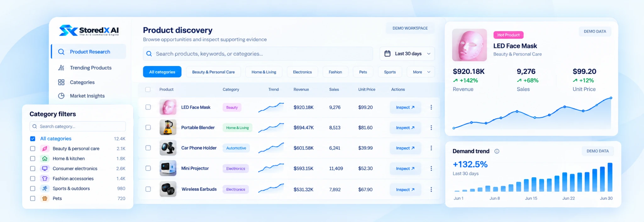Click the LED Face Mask trend sparkline
This screenshot has height=222, width=644.
click(x=271, y=108)
